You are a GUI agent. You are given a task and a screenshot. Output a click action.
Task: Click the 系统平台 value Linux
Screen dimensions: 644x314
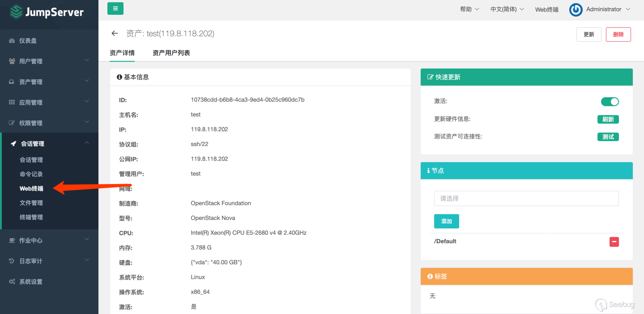(x=198, y=277)
